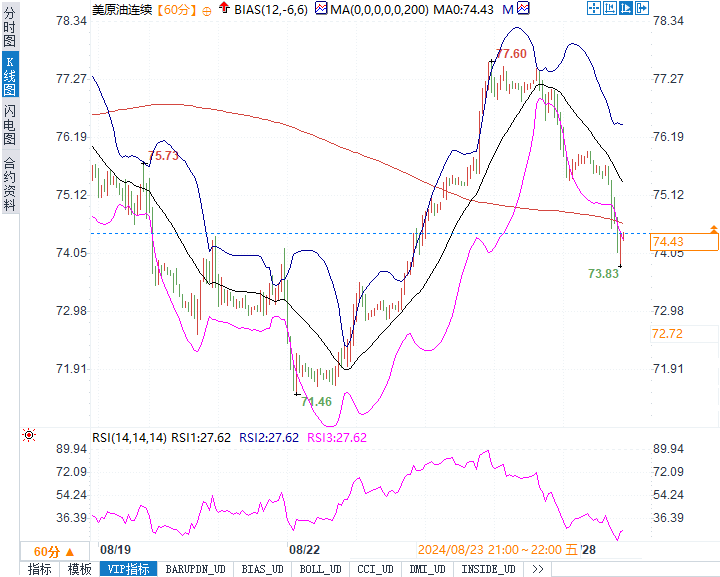Click the 模板 template button

pyautogui.click(x=79, y=569)
